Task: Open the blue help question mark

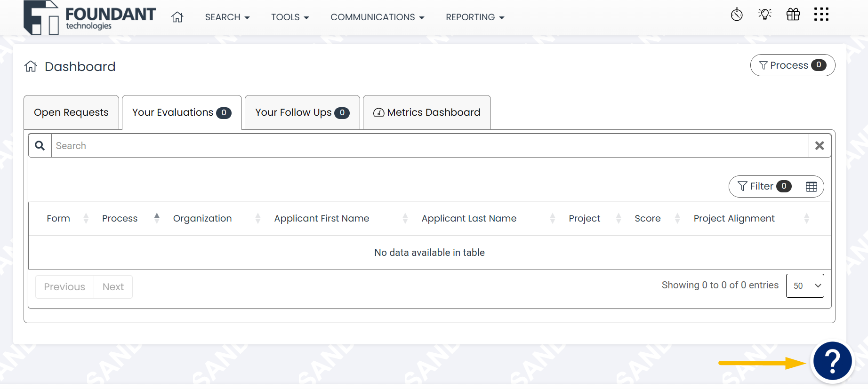Action: (x=832, y=361)
